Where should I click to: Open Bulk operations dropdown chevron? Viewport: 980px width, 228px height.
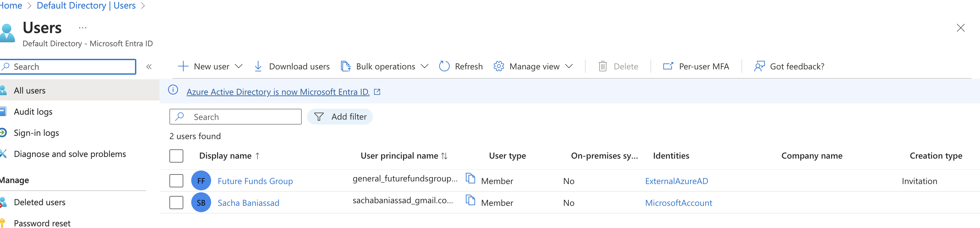click(424, 66)
